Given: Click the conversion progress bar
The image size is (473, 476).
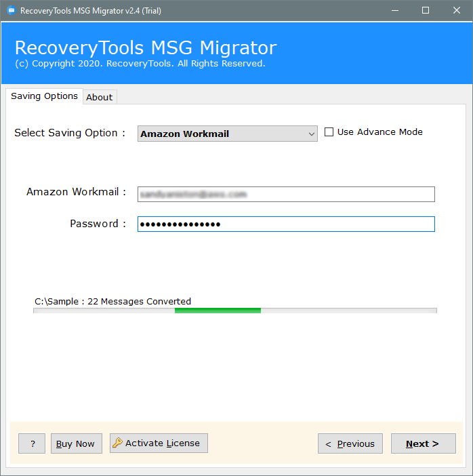Looking at the screenshot, I should pos(235,311).
